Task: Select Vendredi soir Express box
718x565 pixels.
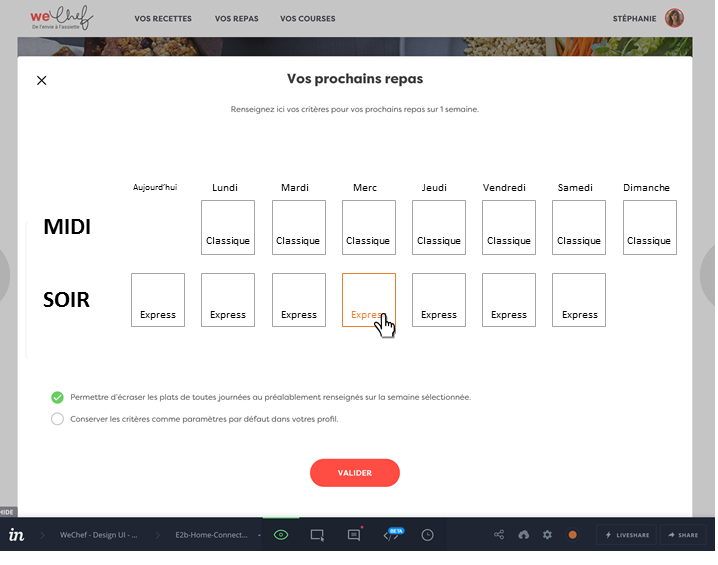Action: click(509, 300)
